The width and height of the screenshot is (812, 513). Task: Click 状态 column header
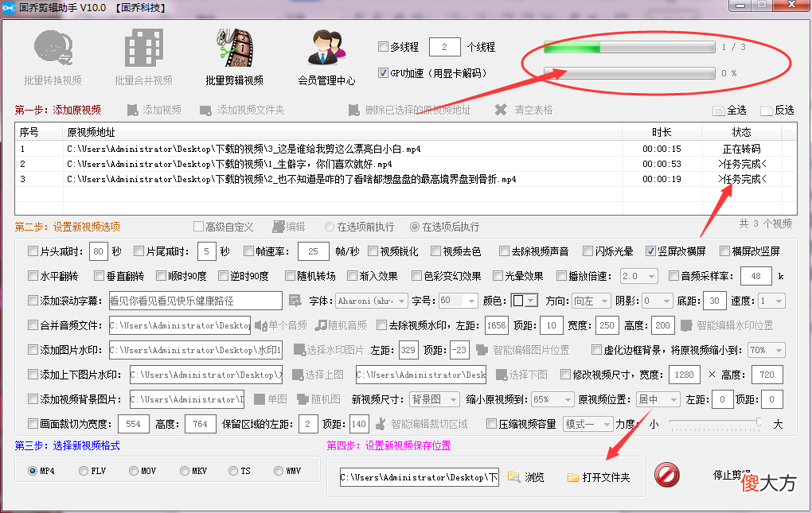tap(742, 132)
